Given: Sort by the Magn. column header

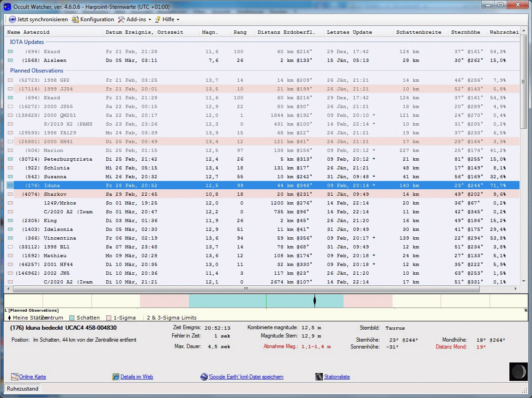Looking at the screenshot, I should (210, 32).
